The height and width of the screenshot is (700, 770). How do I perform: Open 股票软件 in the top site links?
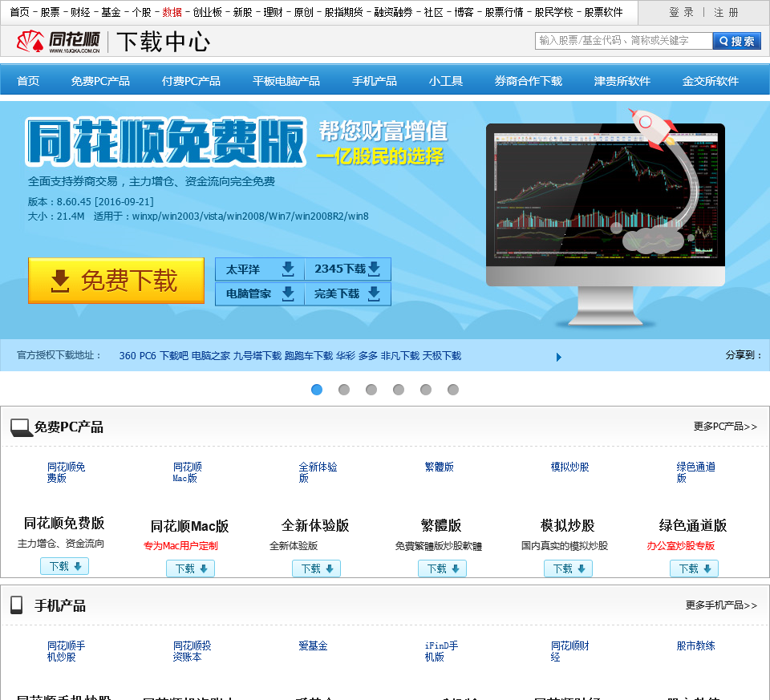(x=603, y=12)
